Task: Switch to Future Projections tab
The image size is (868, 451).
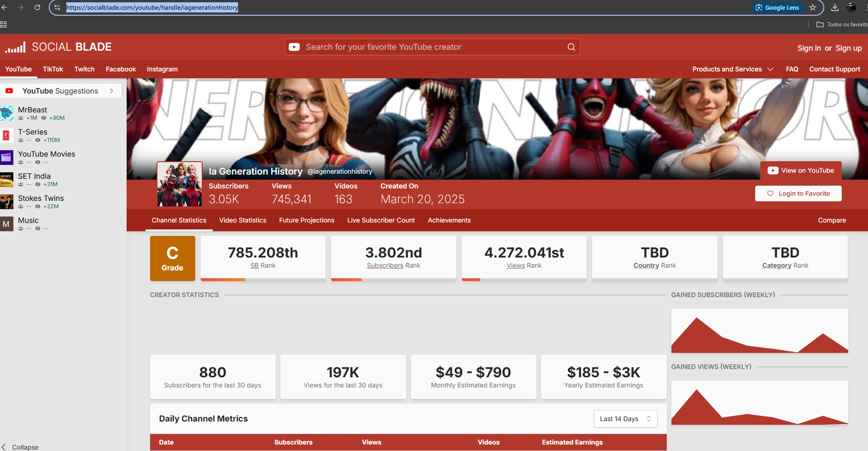Action: [307, 220]
